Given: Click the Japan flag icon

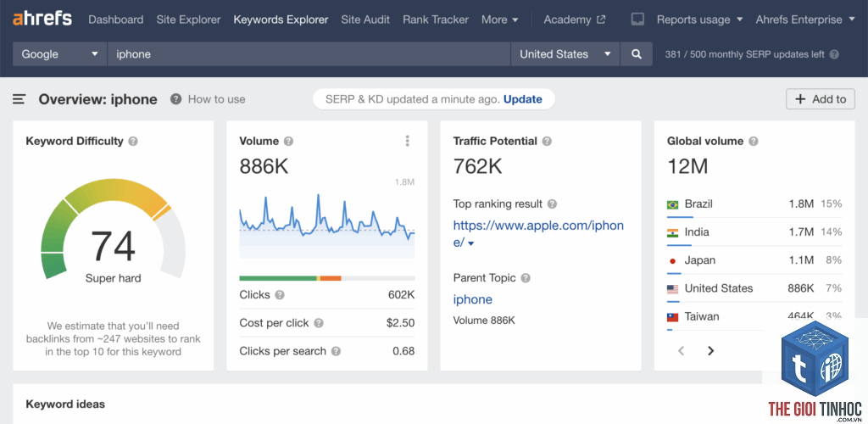Looking at the screenshot, I should click(672, 261).
